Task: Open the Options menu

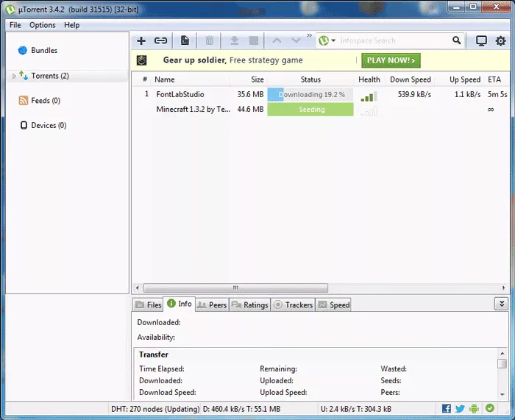Action: coord(43,25)
